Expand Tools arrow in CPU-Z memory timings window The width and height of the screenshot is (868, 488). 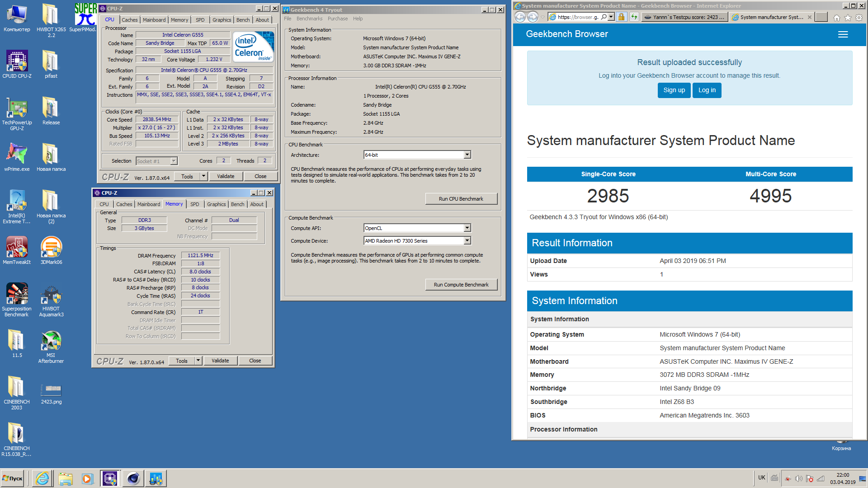click(x=198, y=361)
